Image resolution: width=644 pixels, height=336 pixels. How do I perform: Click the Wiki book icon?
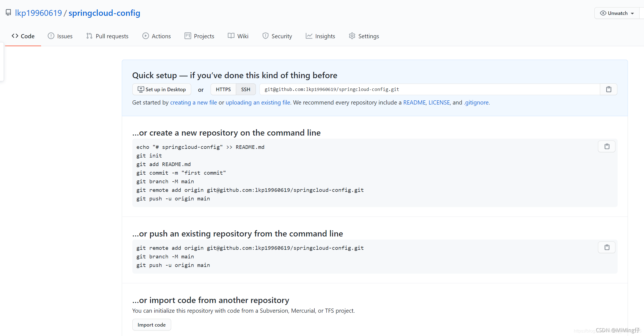pyautogui.click(x=231, y=36)
